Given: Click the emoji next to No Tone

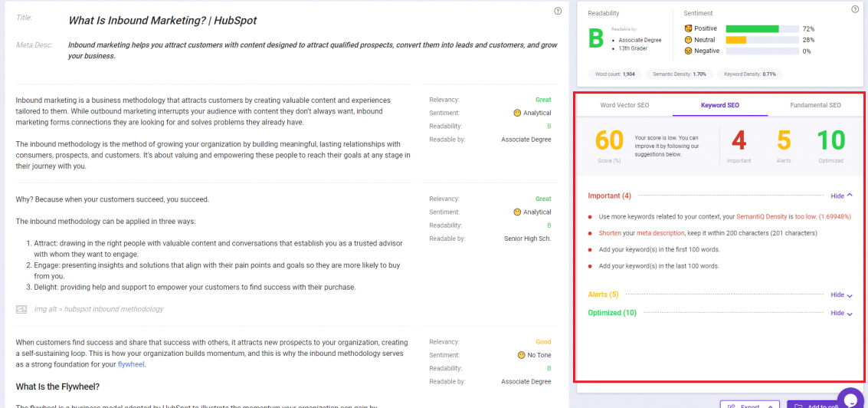Looking at the screenshot, I should [521, 355].
